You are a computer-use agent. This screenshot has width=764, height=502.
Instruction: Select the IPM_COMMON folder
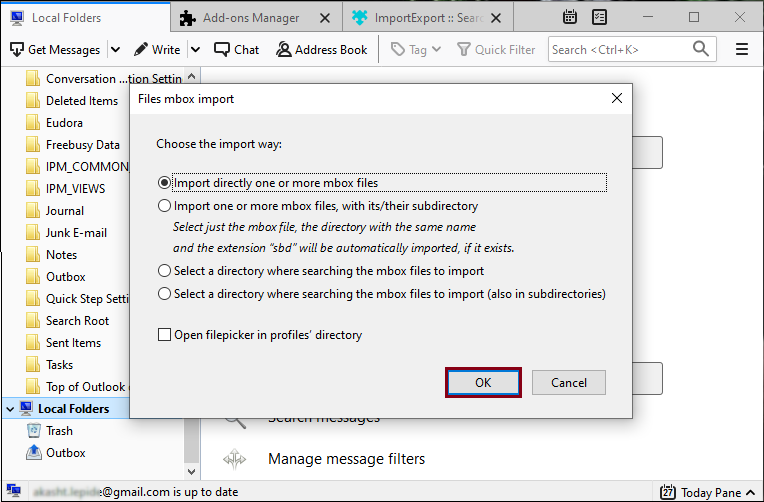(x=87, y=167)
